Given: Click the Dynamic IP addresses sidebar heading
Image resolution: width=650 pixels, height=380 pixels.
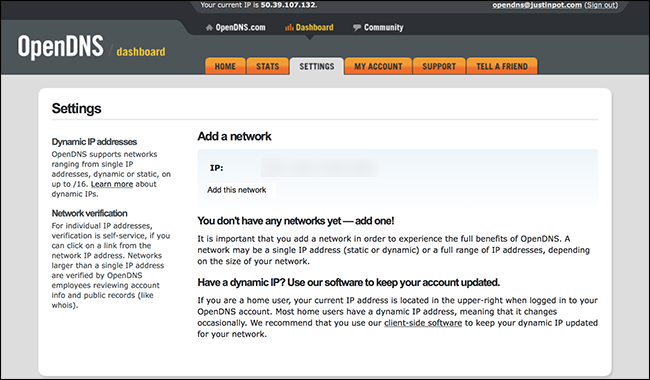Looking at the screenshot, I should 94,142.
